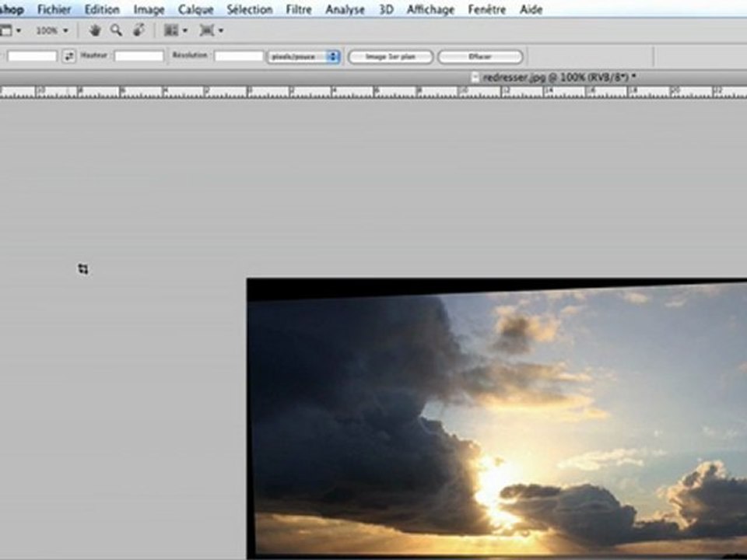Swap width and height with arrows icon
This screenshot has width=747, height=560.
69,56
